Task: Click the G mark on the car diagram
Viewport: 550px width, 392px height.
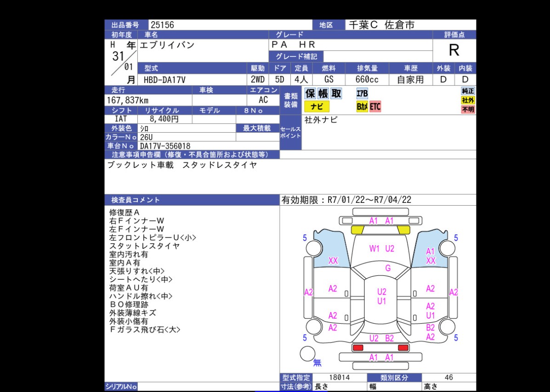Action: click(x=388, y=269)
